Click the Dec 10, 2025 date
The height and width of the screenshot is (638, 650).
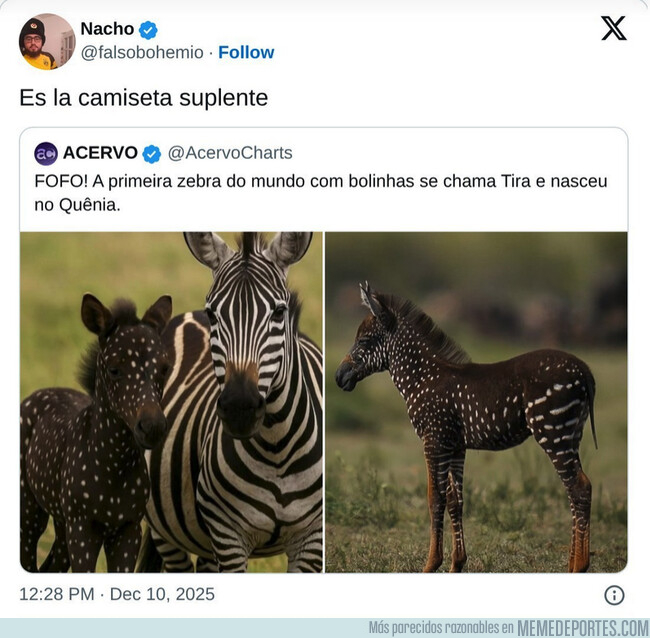(x=162, y=595)
